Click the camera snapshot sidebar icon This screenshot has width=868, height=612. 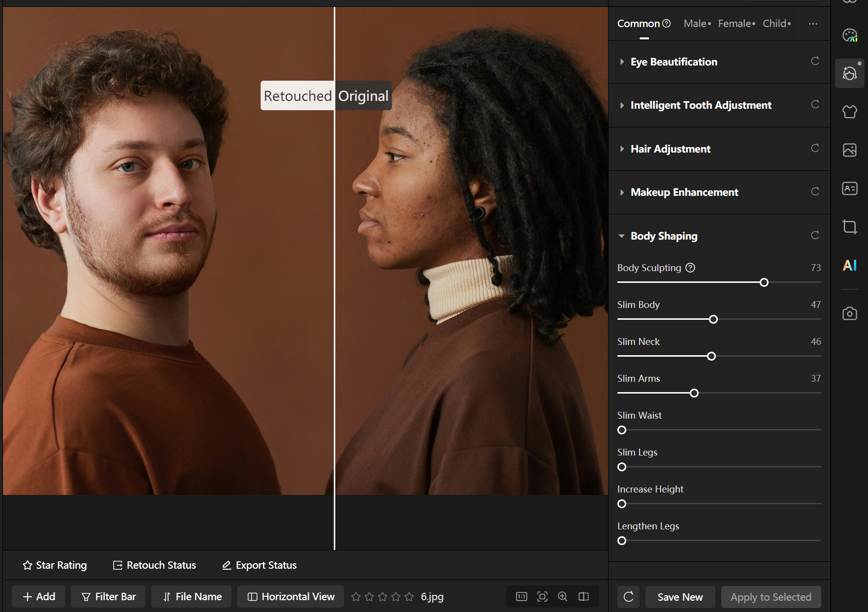849,313
